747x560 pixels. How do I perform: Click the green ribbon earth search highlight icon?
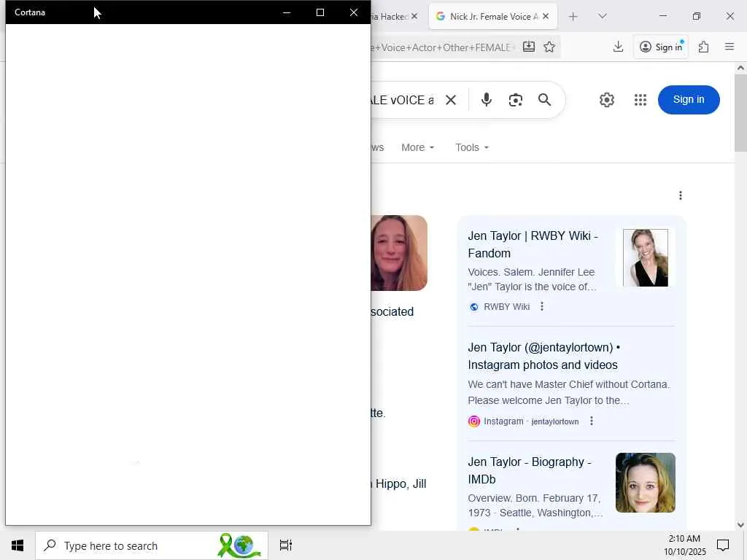239,545
